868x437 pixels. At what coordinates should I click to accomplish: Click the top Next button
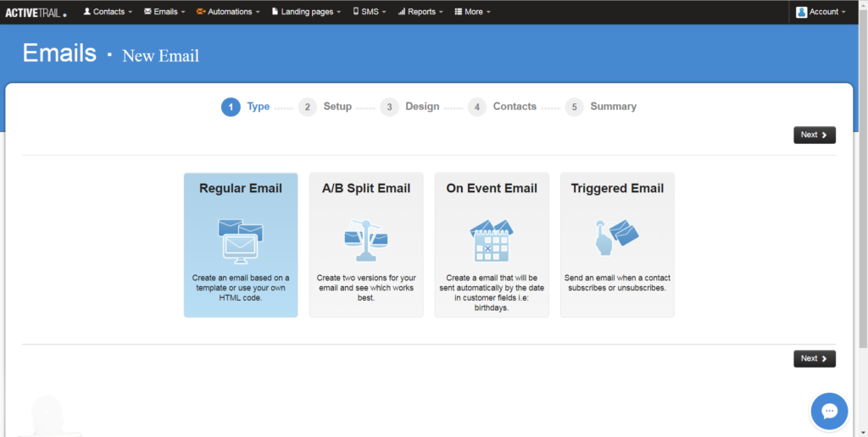tap(815, 135)
